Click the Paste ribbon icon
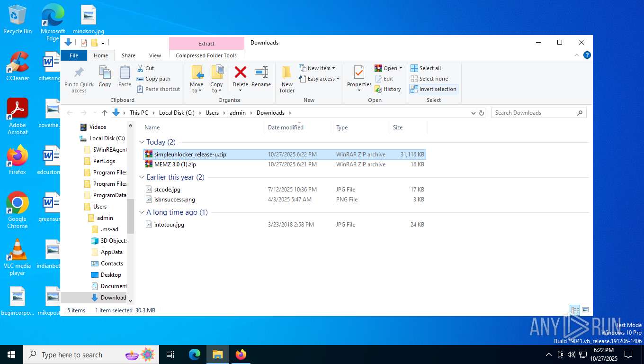Image resolution: width=644 pixels, height=364 pixels. pyautogui.click(x=125, y=77)
